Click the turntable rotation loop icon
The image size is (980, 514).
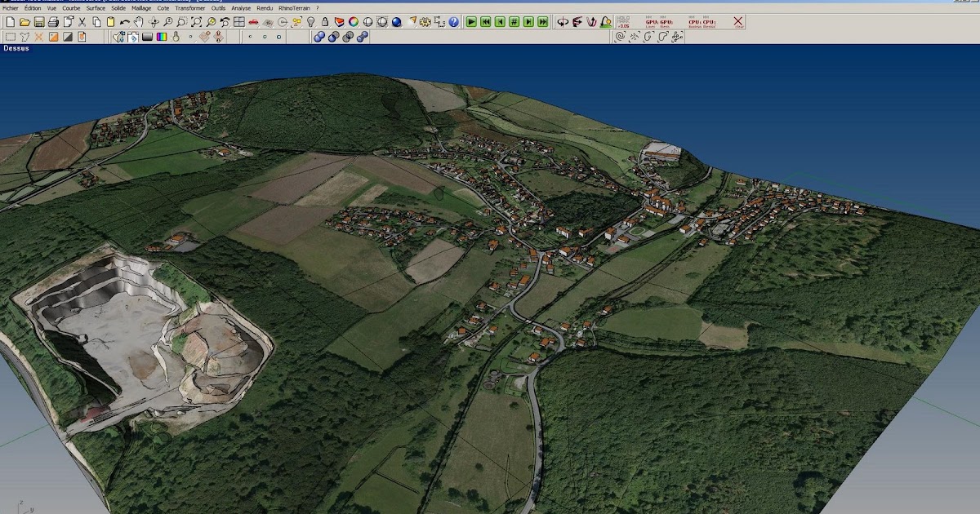point(563,22)
